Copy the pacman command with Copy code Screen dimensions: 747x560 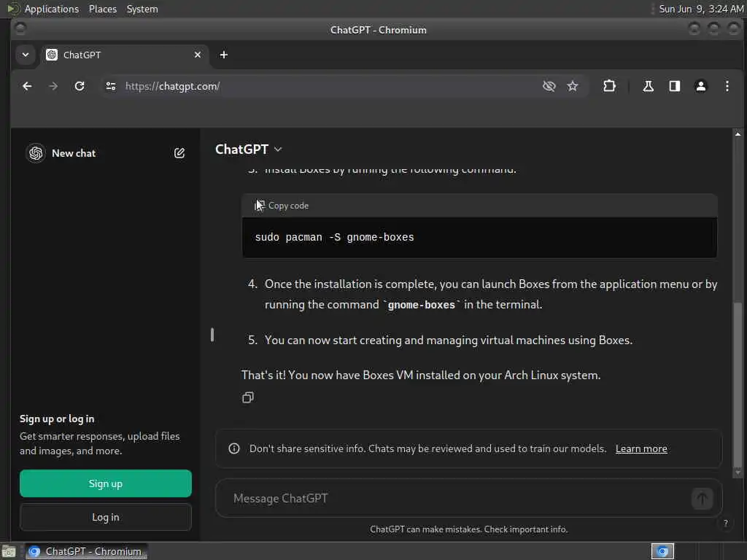(x=282, y=206)
